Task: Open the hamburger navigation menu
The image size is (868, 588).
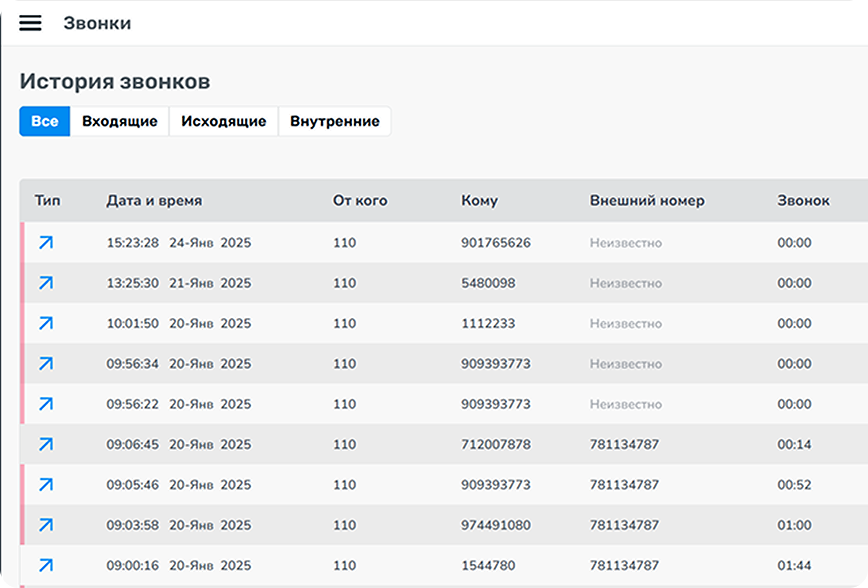Action: point(30,23)
